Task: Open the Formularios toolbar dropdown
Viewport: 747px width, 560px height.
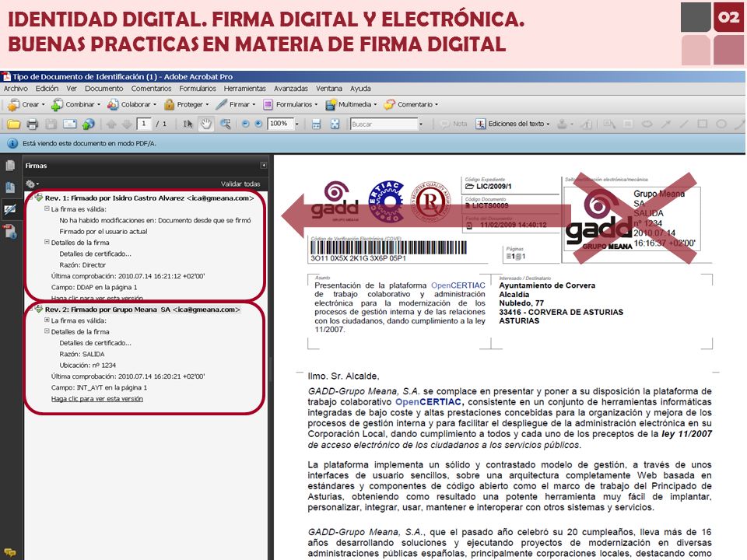Action: [x=289, y=104]
